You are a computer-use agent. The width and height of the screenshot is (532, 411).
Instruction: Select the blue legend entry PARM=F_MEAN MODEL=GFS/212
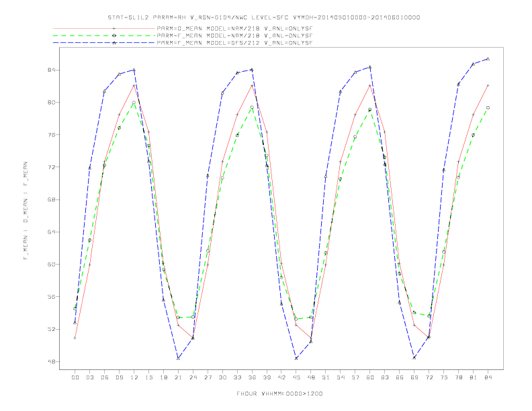(x=234, y=43)
